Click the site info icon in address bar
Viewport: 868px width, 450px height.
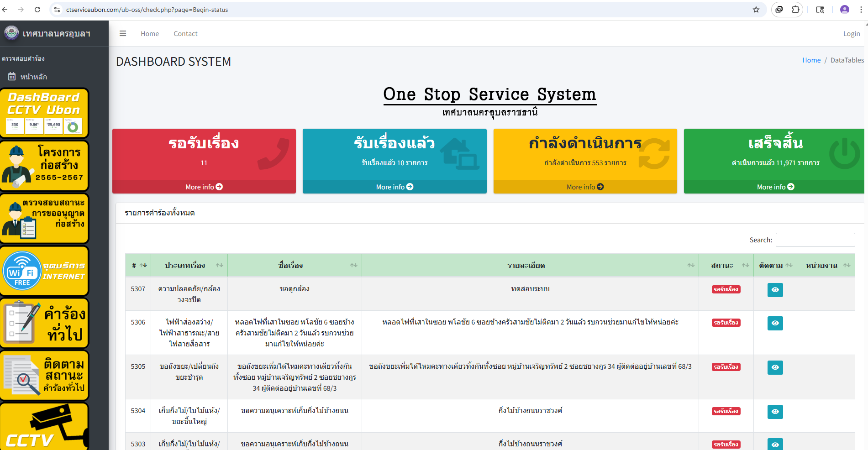click(x=57, y=10)
